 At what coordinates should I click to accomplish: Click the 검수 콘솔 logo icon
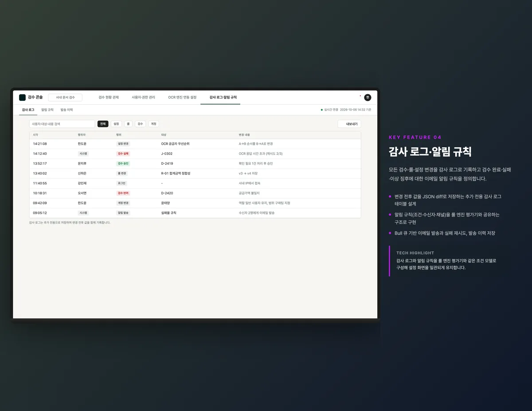point(22,97)
